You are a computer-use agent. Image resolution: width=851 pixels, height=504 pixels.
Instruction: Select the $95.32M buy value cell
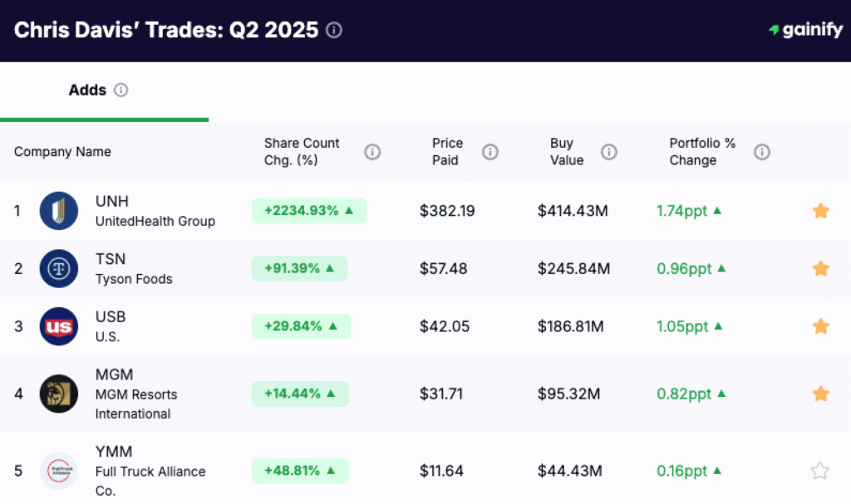click(568, 394)
